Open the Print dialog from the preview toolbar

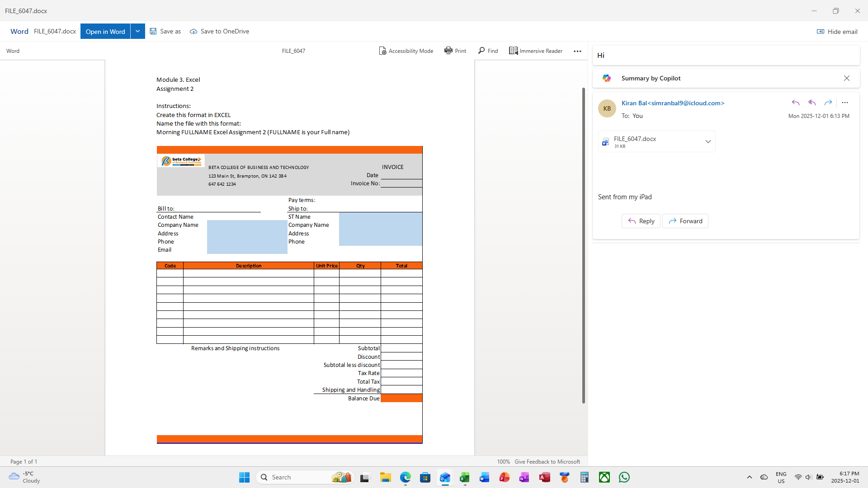click(x=455, y=51)
